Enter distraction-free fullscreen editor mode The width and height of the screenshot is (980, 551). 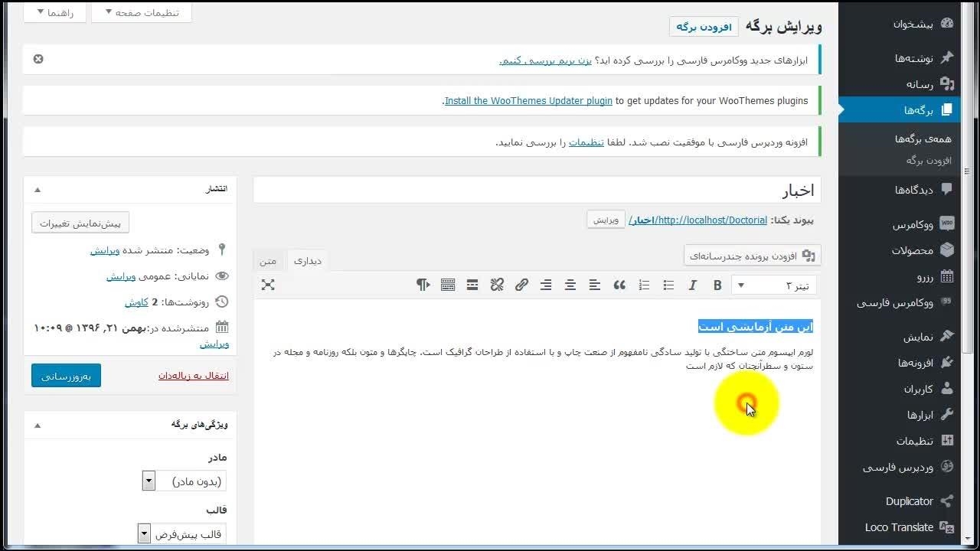[x=267, y=285]
